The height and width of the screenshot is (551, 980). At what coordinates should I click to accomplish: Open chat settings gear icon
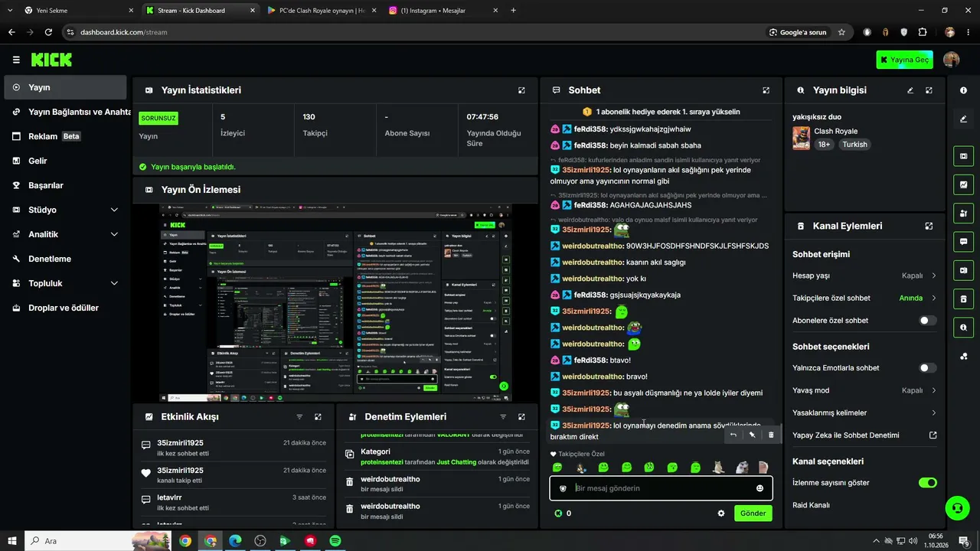tap(720, 514)
